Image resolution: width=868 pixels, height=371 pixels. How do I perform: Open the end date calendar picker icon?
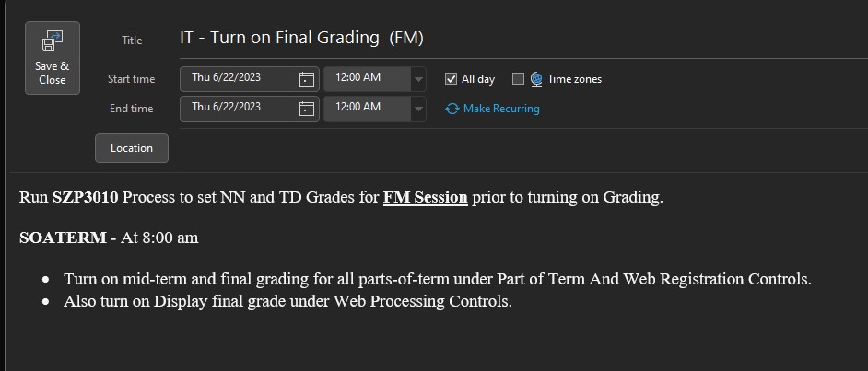[307, 109]
